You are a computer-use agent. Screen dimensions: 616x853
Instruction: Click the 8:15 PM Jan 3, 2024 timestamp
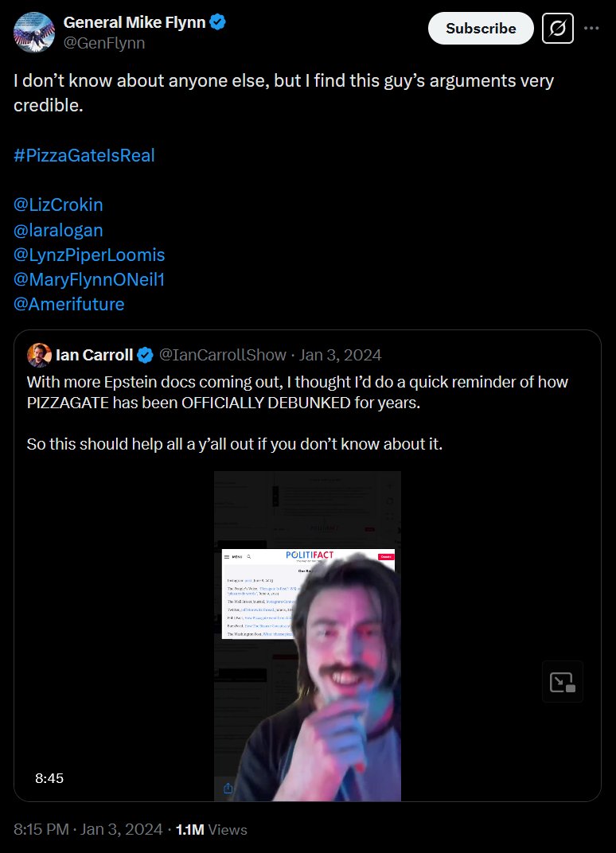click(87, 829)
